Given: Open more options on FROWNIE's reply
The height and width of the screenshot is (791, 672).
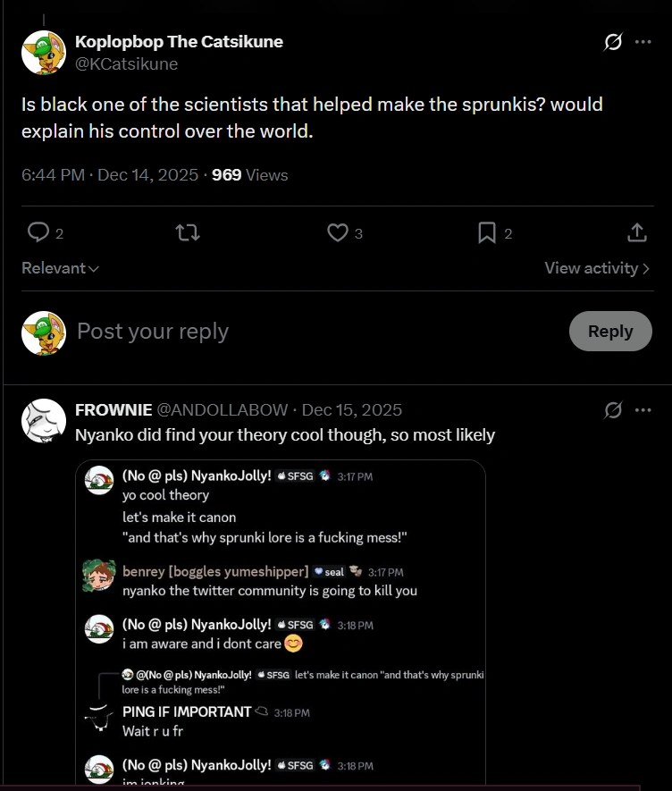Looking at the screenshot, I should [643, 410].
